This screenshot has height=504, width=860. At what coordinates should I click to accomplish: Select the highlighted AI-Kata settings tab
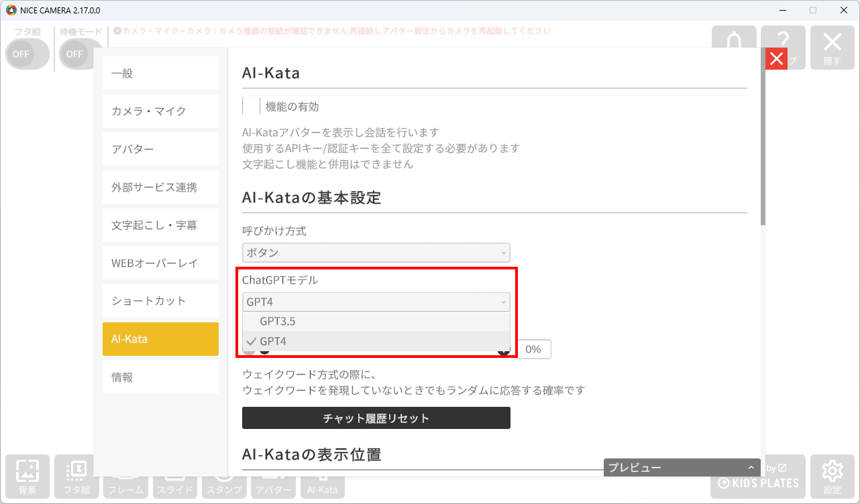pos(160,339)
